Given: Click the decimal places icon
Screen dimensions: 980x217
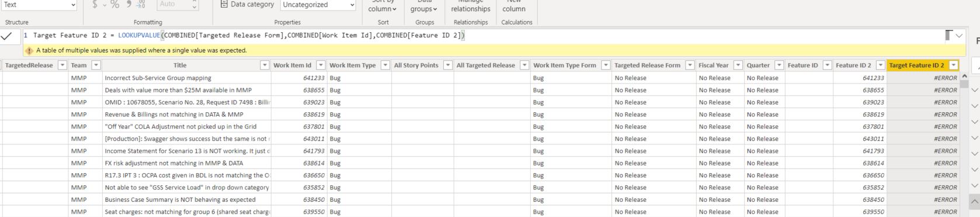Looking at the screenshot, I should point(141,4).
